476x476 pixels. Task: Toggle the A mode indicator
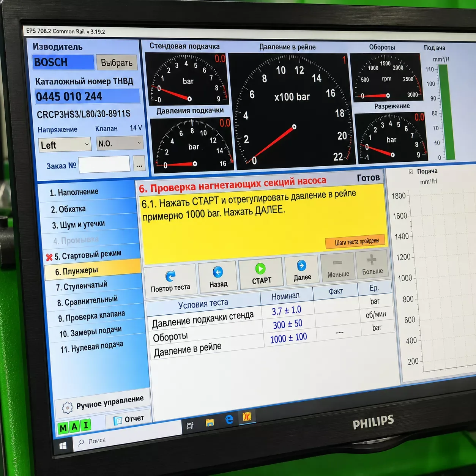(x=74, y=427)
